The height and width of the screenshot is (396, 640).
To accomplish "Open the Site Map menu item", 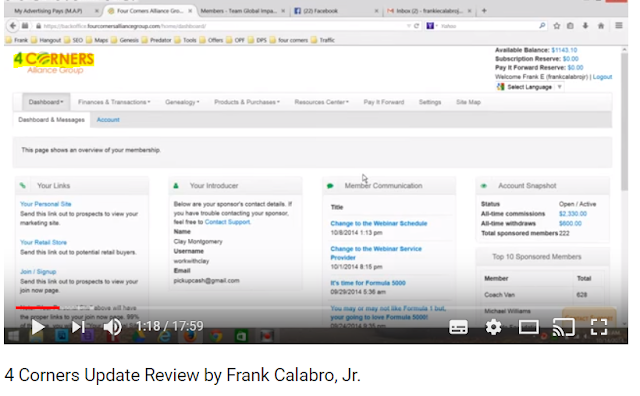I will pos(468,102).
